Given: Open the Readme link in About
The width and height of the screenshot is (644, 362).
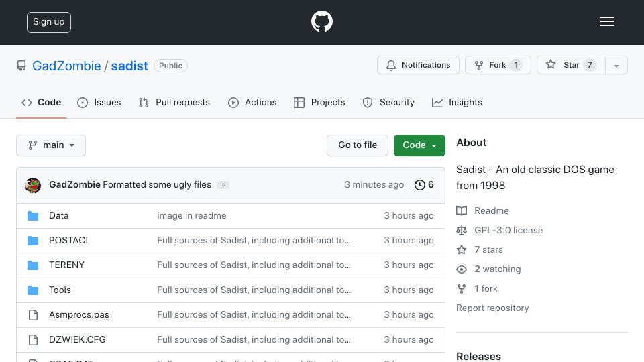Looking at the screenshot, I should pyautogui.click(x=492, y=210).
